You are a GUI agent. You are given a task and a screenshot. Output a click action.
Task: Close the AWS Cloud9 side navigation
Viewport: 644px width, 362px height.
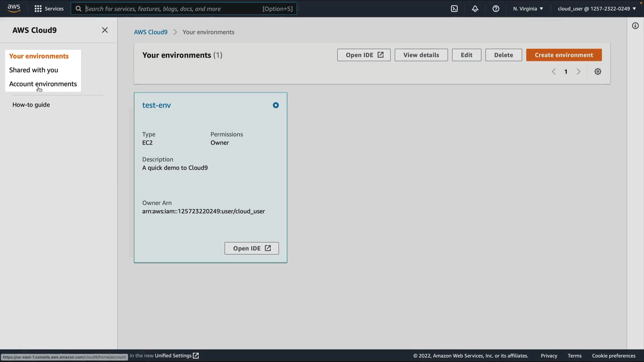coord(105,30)
